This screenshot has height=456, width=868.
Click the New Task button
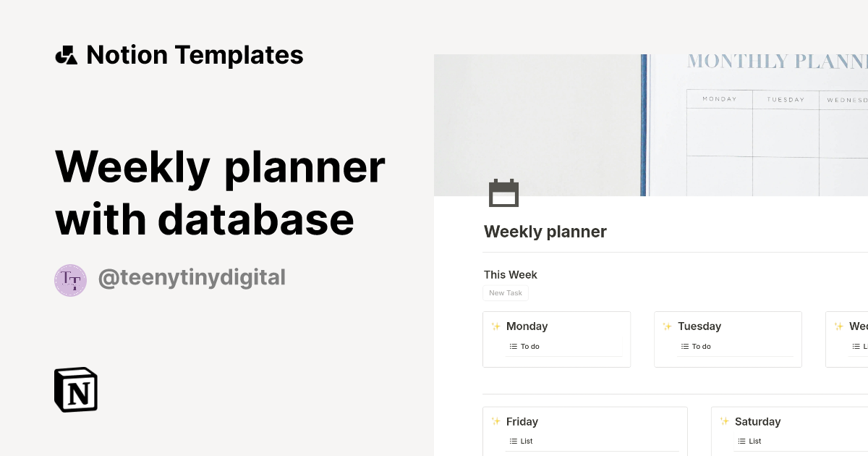505,292
